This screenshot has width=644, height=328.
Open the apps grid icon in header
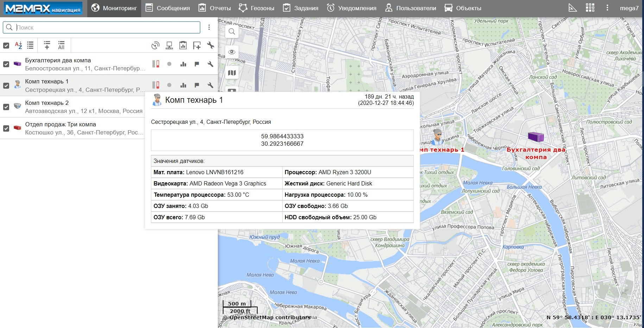[590, 8]
